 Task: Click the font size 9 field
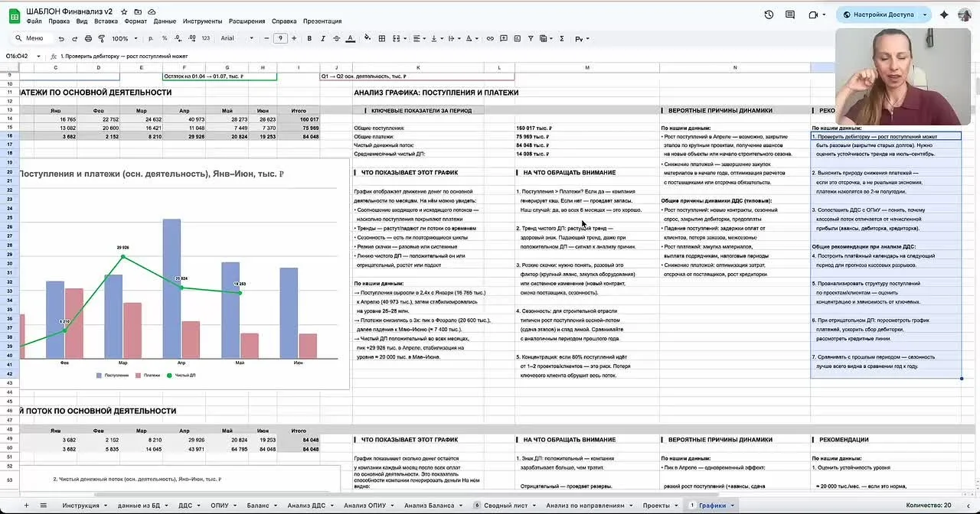[x=280, y=38]
